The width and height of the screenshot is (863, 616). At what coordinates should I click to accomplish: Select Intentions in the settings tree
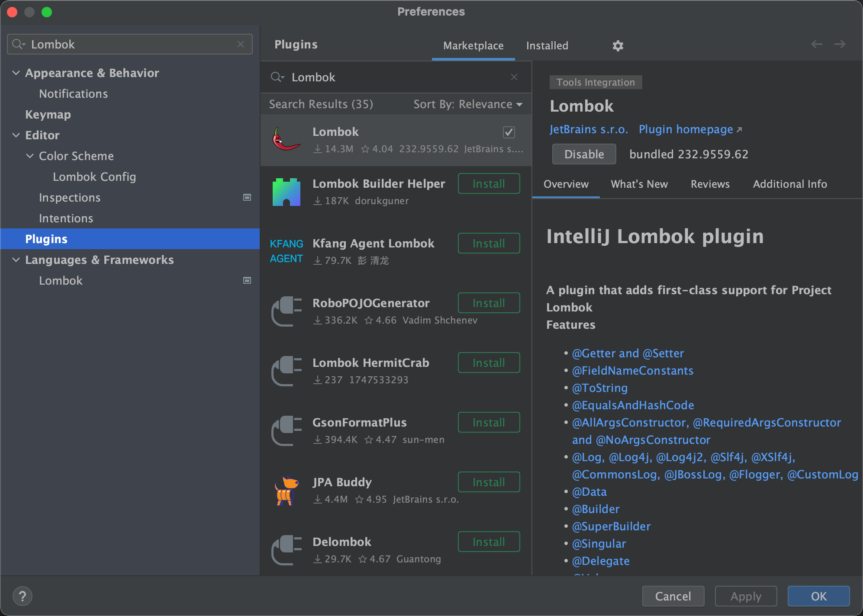(x=66, y=218)
